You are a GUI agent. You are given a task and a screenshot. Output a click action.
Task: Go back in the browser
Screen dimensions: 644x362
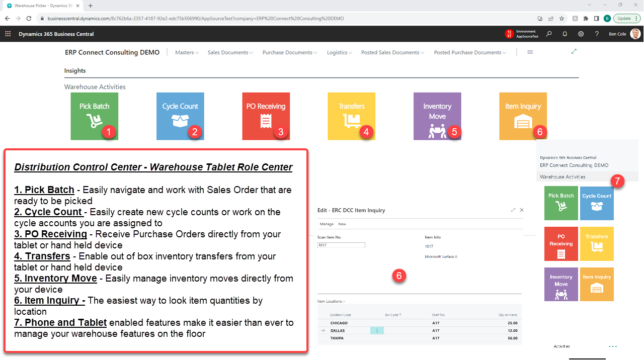point(7,18)
